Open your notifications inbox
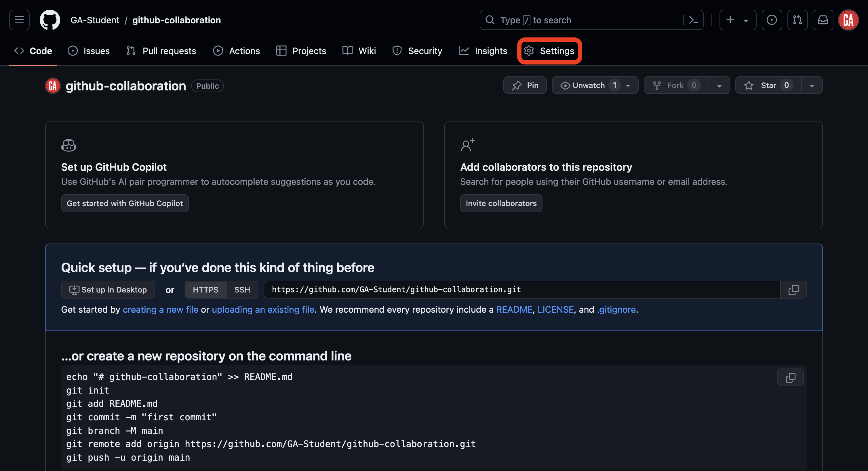The height and width of the screenshot is (471, 868). pyautogui.click(x=823, y=20)
